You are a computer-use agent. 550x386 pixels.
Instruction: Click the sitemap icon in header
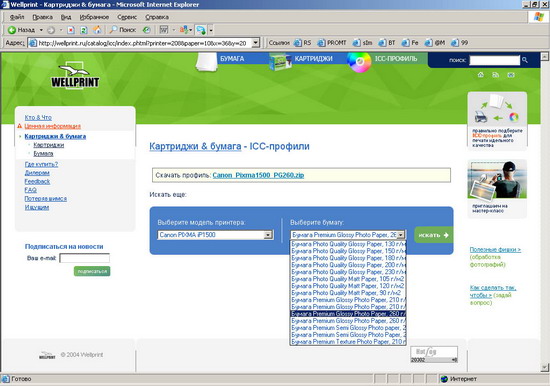(495, 75)
